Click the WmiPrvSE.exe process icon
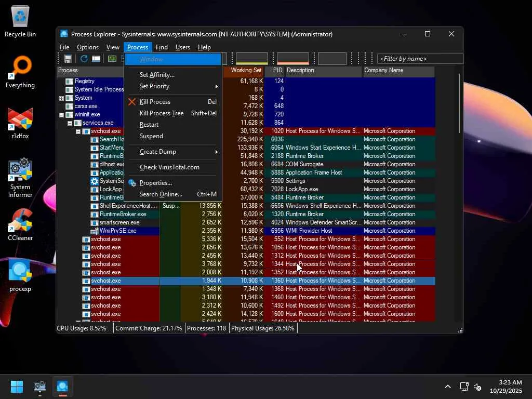This screenshot has height=399, width=532. (95, 231)
